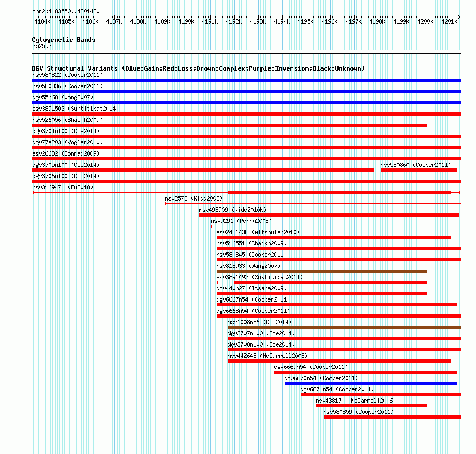The image size is (476, 454).
Task: Open nsv580860 (Cooper2011) variant label
Action: [x=416, y=165]
